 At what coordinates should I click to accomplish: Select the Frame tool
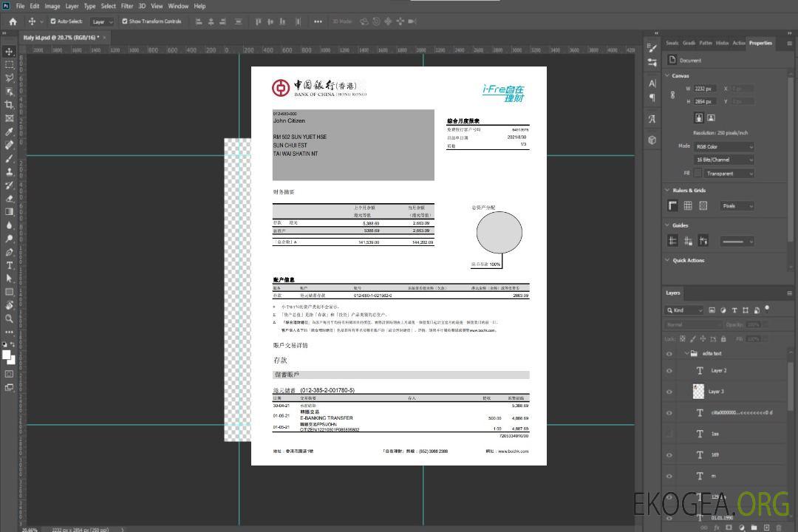9,118
